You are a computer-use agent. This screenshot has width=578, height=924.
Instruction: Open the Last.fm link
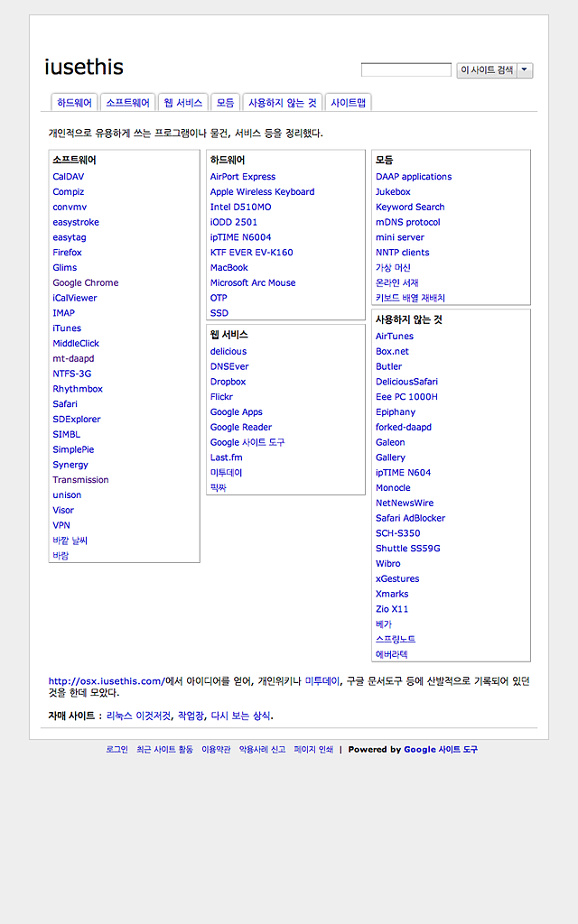(227, 457)
